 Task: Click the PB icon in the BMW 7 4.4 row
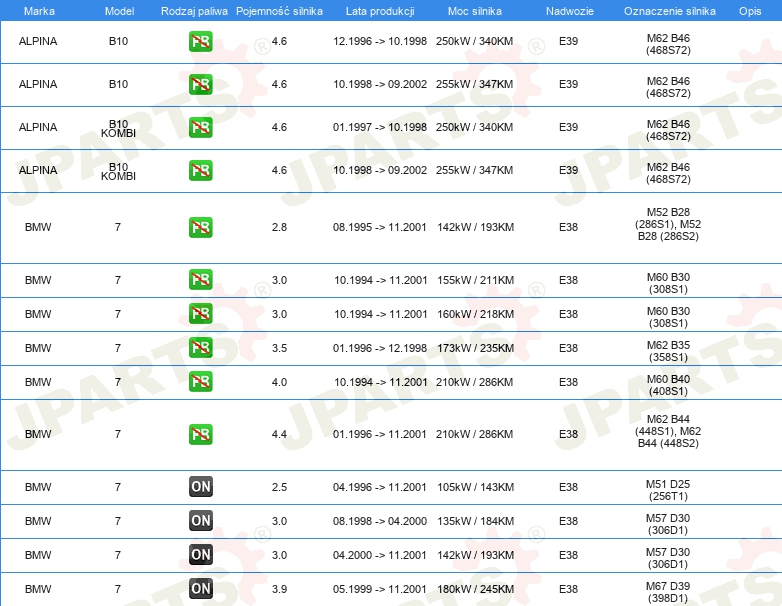coord(201,434)
